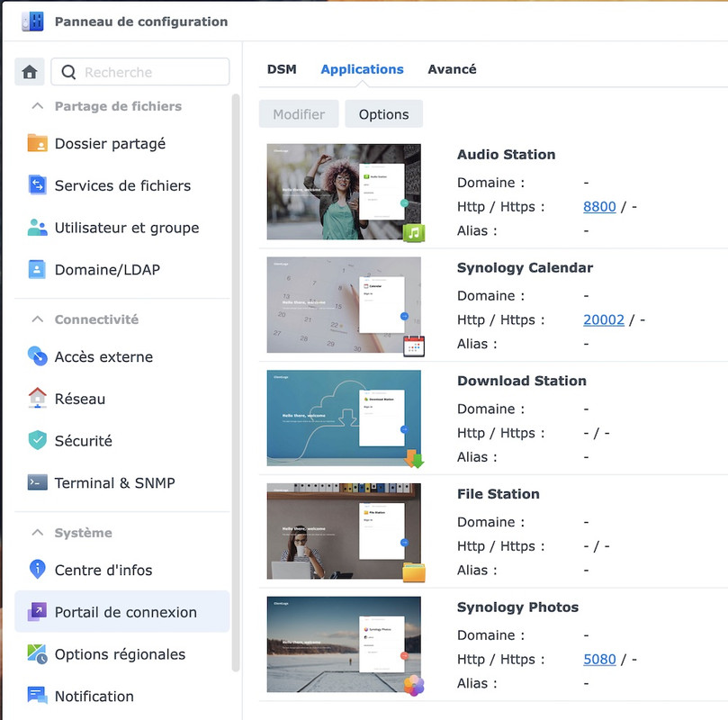Viewport: 728px width, 720px height.
Task: Open Centre d'infos info icon
Action: point(37,570)
